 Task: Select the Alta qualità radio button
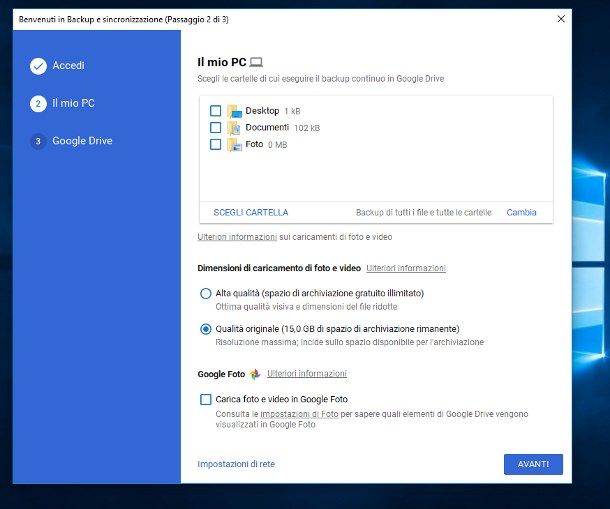pos(205,293)
